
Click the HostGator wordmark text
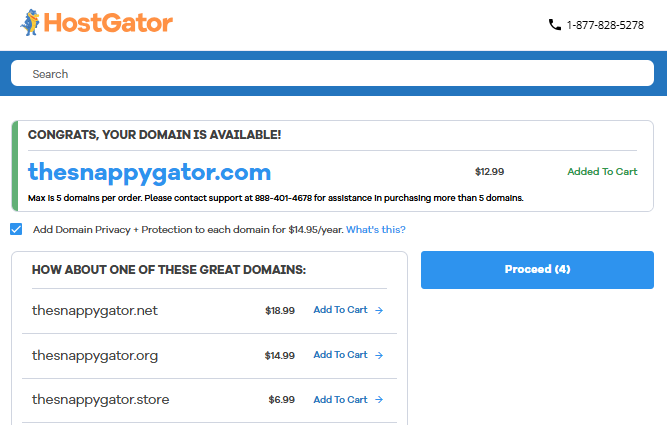(x=109, y=23)
